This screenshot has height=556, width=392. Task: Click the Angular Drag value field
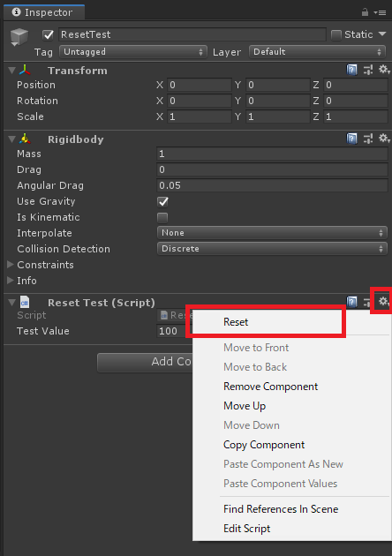click(272, 185)
